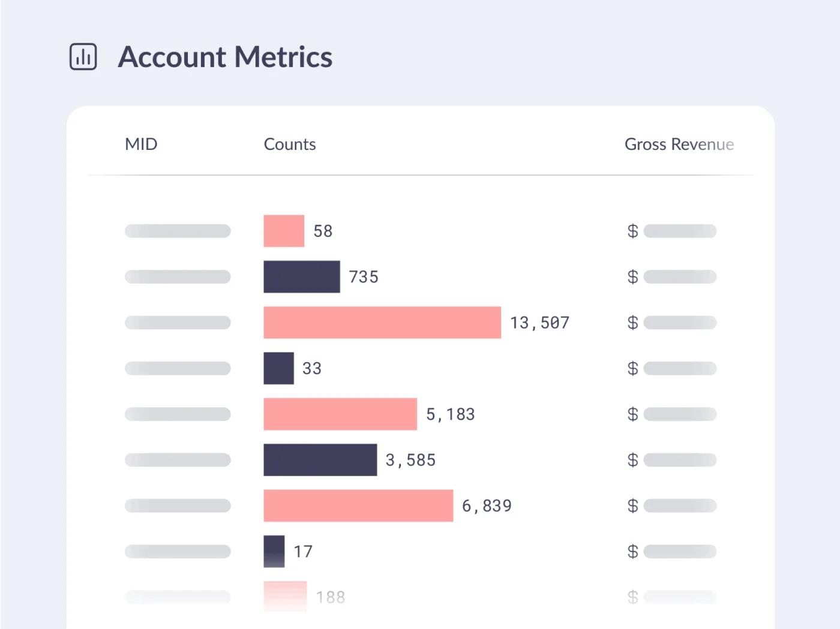
Task: Click the Account Metrics chart icon
Action: pyautogui.click(x=83, y=57)
